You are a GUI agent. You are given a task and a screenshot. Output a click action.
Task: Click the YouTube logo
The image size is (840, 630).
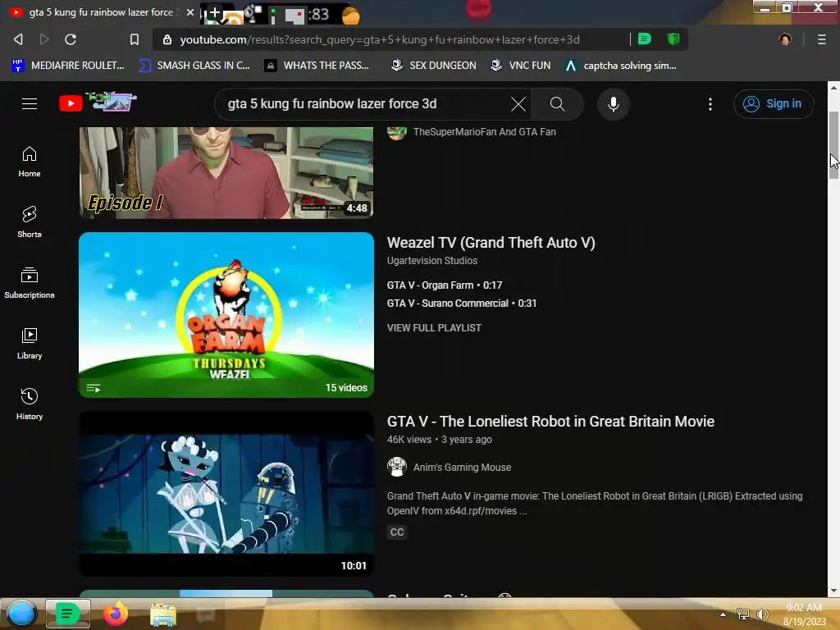[x=98, y=103]
